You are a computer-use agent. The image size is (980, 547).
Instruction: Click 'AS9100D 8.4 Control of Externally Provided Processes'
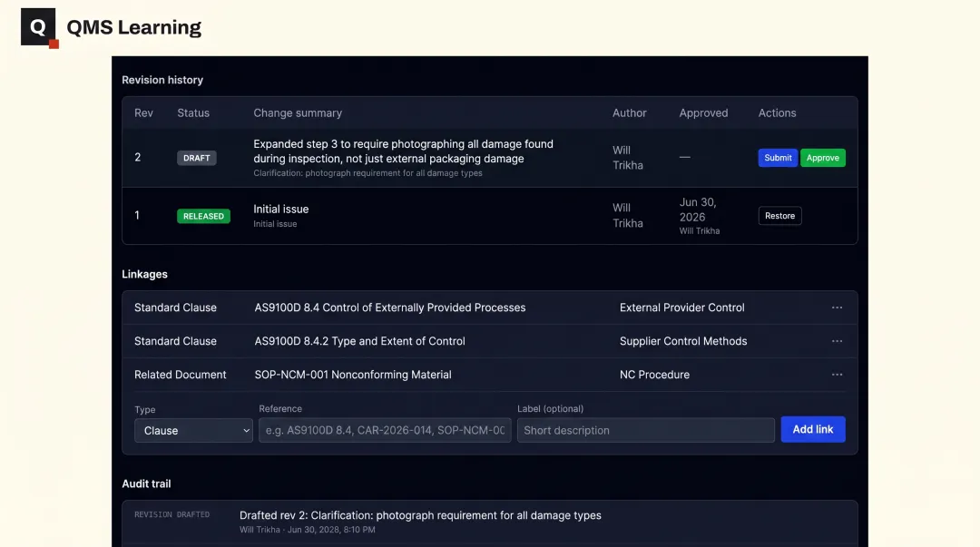coord(389,308)
